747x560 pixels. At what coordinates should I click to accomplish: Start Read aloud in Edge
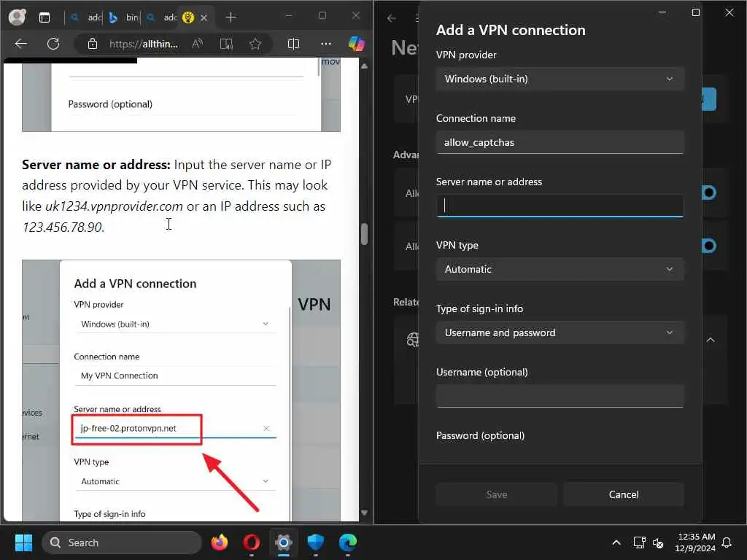(x=197, y=44)
